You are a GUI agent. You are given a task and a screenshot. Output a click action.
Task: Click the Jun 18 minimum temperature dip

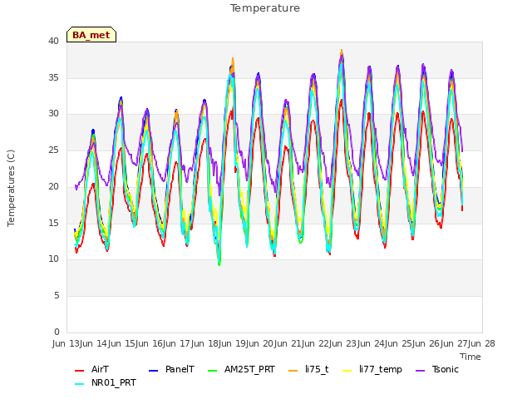coord(219,263)
